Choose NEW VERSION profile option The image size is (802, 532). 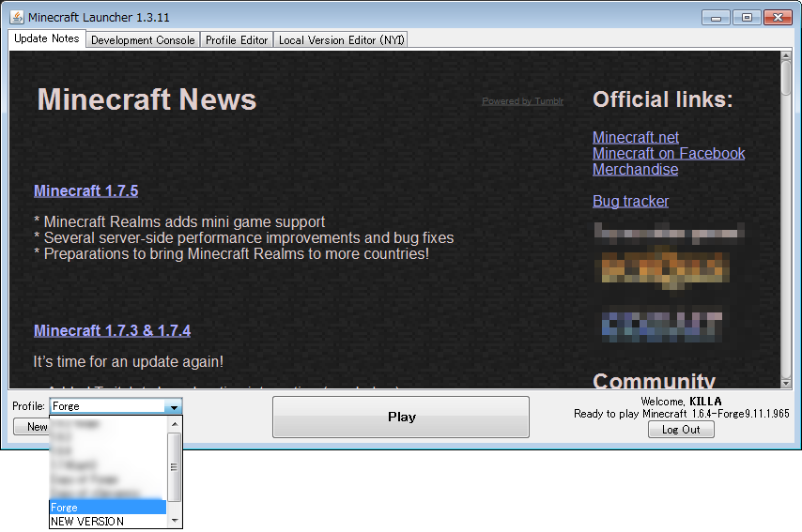tap(107, 522)
